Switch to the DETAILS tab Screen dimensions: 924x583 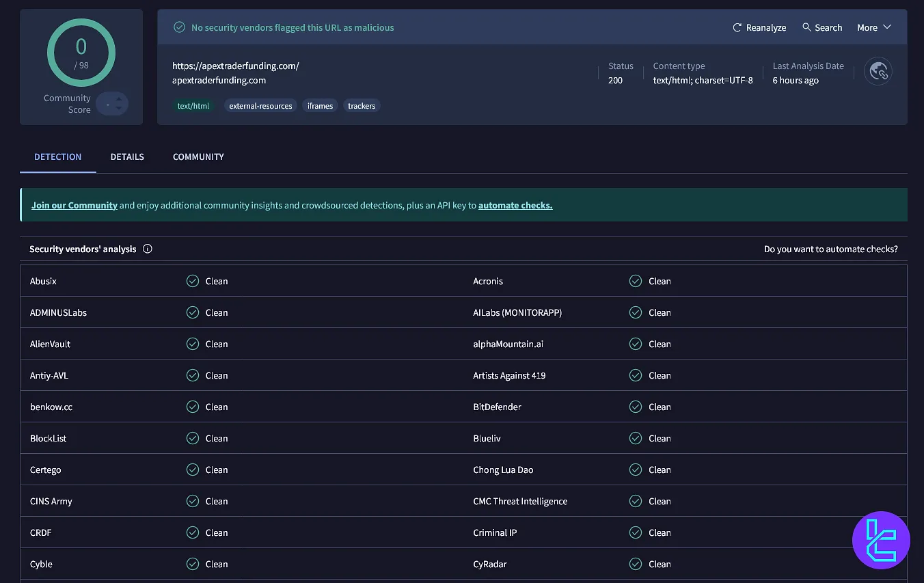coord(127,157)
